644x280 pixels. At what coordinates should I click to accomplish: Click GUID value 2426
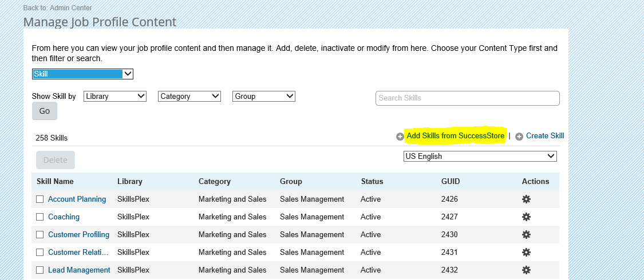[x=449, y=199]
